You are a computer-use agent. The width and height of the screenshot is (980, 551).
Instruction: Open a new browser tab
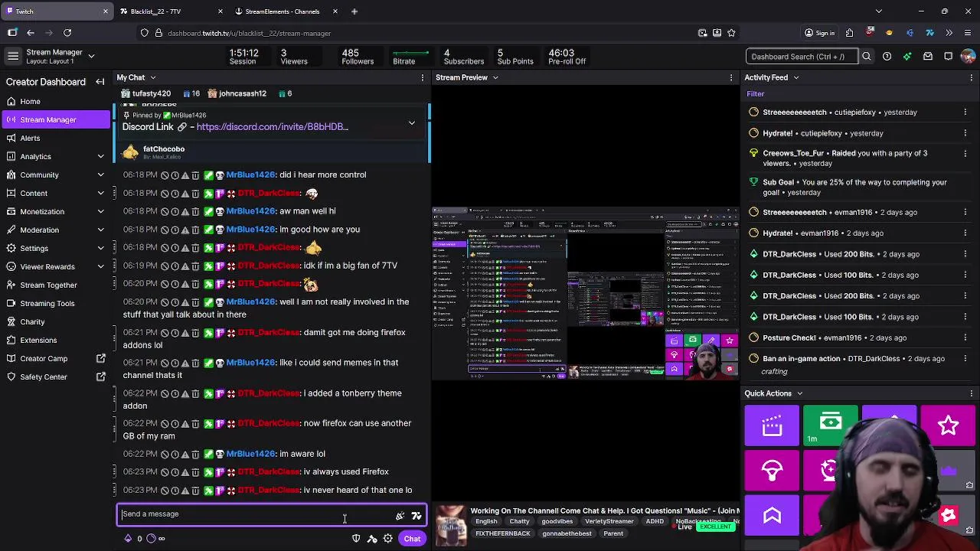(x=354, y=11)
